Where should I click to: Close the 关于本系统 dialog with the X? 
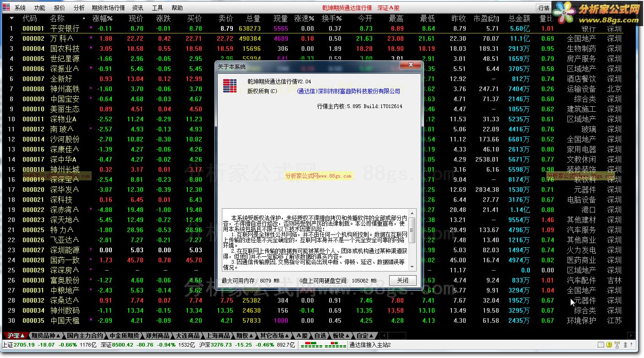pyautogui.click(x=410, y=66)
